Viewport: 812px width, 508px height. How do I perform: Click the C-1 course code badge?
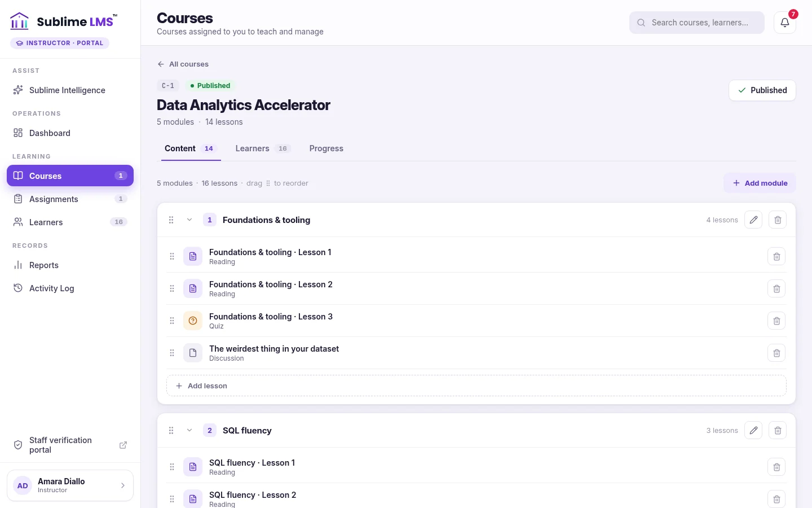(168, 86)
